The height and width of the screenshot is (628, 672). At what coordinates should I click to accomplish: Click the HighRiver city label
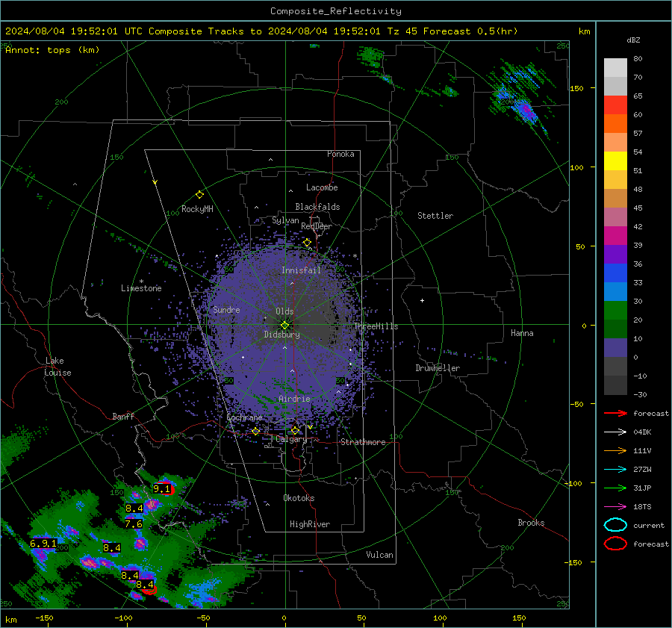coord(310,524)
